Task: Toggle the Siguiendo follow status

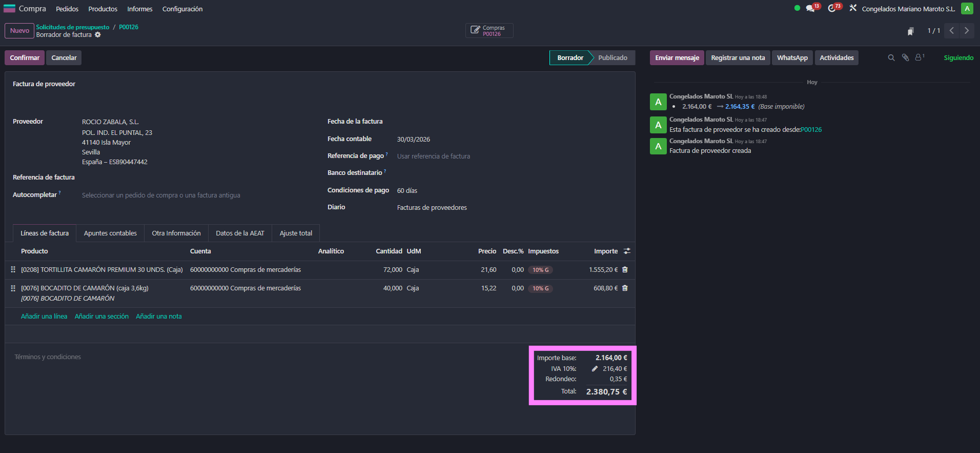Action: point(958,58)
